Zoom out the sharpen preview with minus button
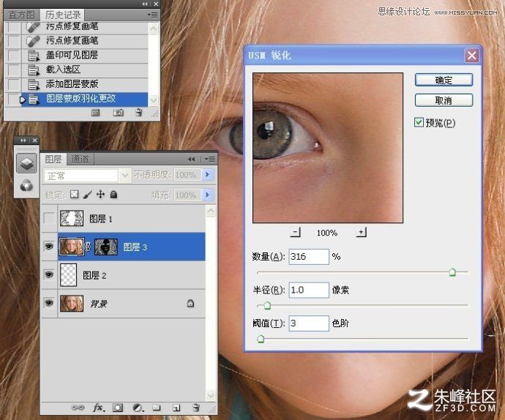Image resolution: width=505 pixels, height=420 pixels. tap(296, 232)
